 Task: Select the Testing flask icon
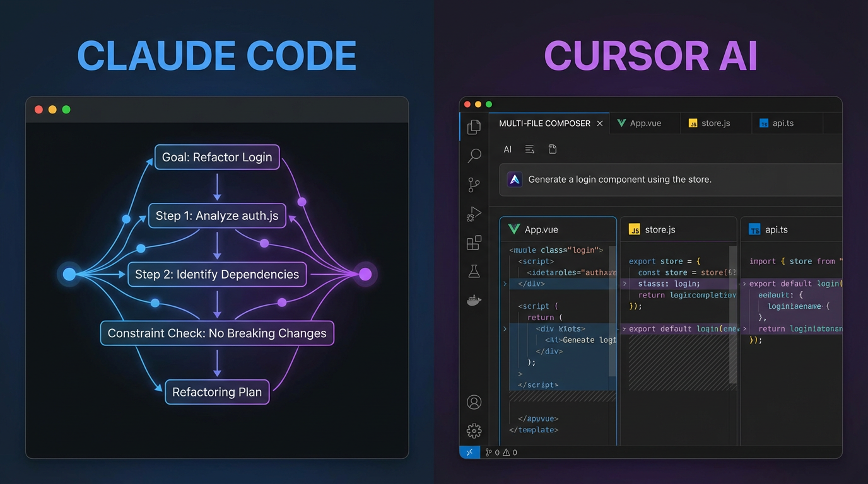tap(474, 271)
